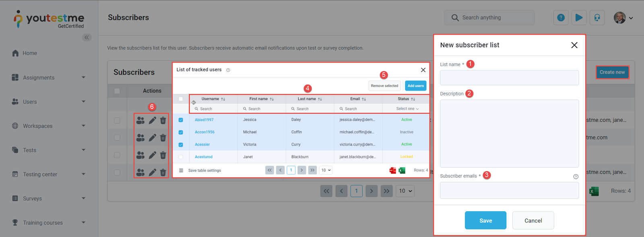The image size is (644, 237).
Task: Open the Status 'Select one' filter dropdown
Action: 407,109
